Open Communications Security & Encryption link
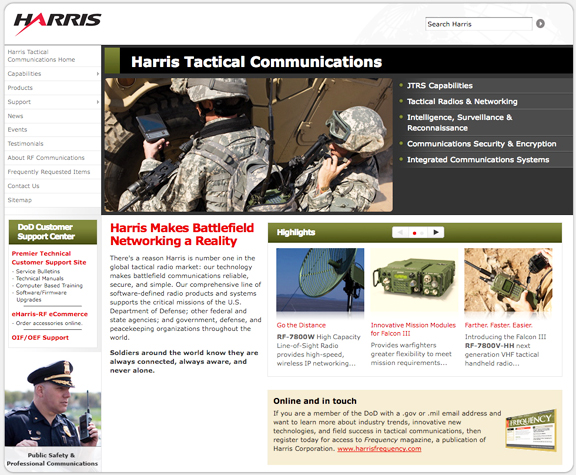The height and width of the screenshot is (475, 576). tap(482, 144)
